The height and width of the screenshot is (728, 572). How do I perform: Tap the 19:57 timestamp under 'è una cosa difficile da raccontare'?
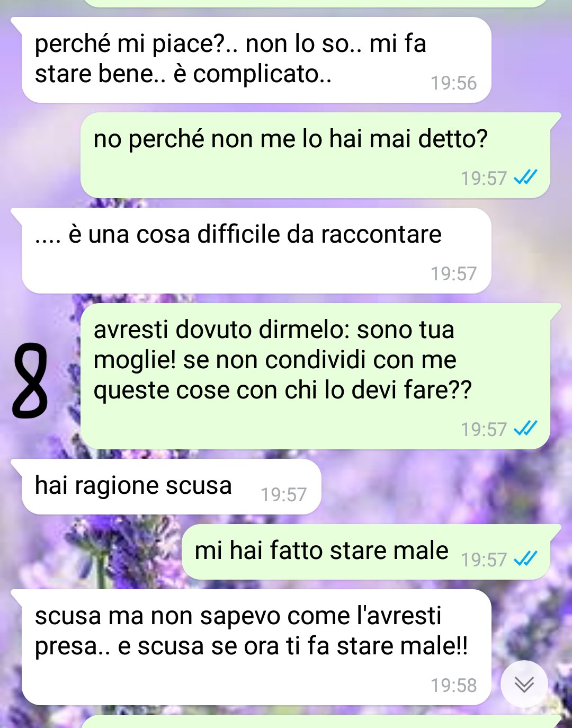tap(453, 274)
